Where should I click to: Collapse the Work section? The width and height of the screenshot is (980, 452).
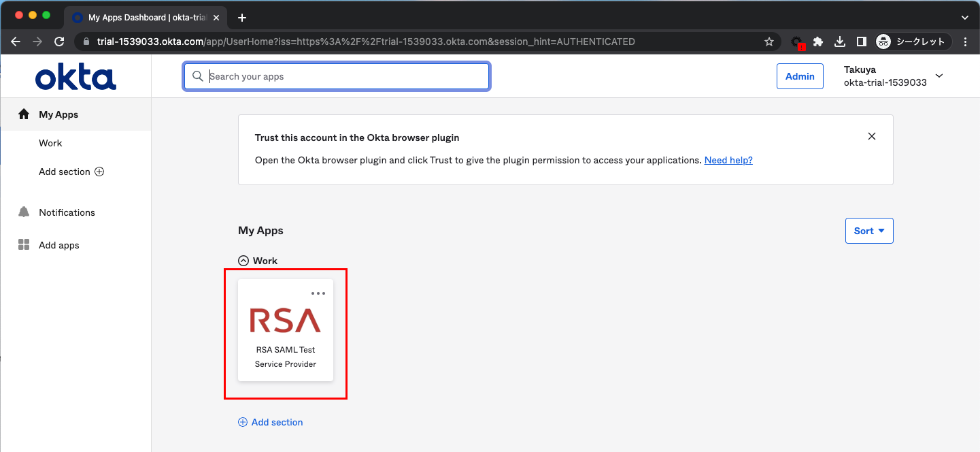(x=243, y=261)
